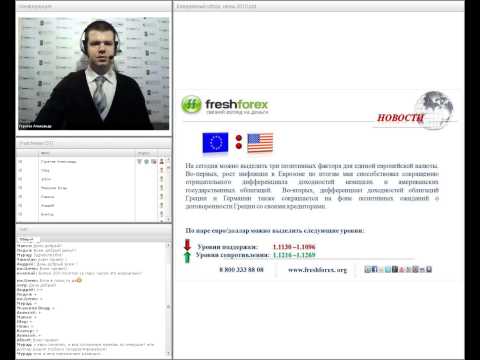
Task: Click the chat panel vertical scrollbar
Action: (x=168, y=300)
